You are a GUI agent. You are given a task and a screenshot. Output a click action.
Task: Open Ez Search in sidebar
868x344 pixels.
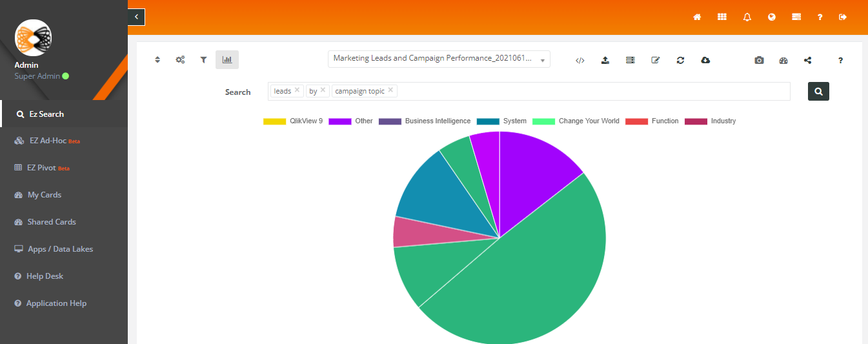(64, 114)
